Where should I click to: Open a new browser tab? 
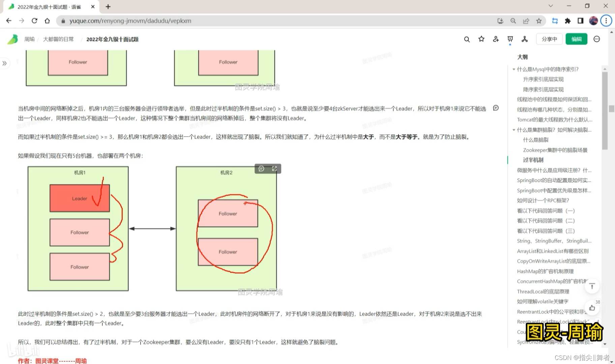tap(108, 7)
